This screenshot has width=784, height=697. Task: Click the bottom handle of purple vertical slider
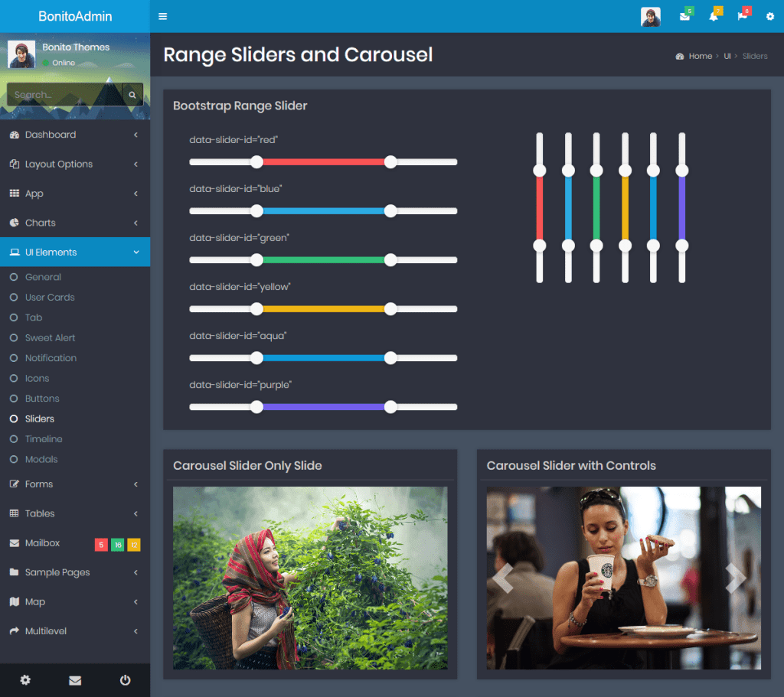pos(682,246)
